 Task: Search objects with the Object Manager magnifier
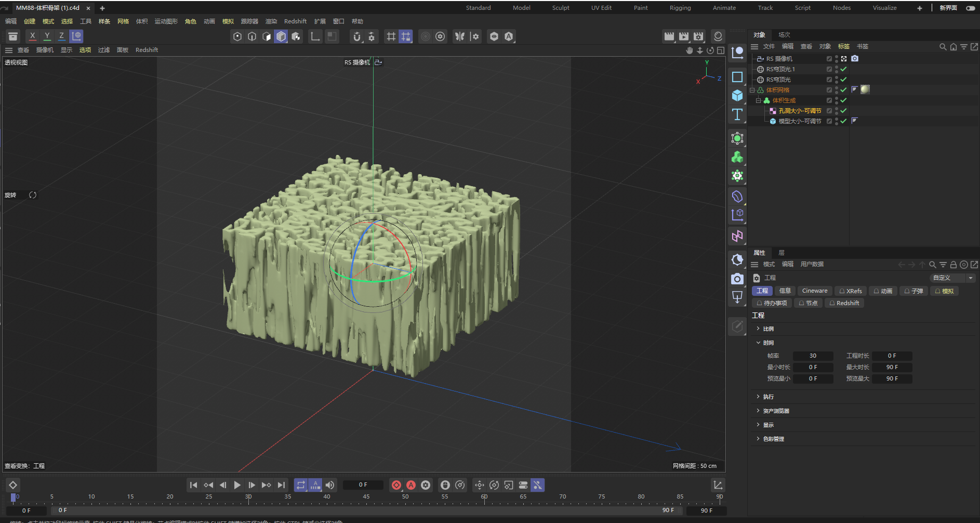(943, 47)
